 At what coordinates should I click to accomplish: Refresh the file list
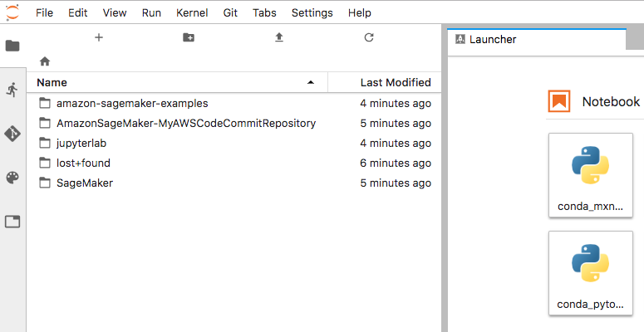click(369, 37)
